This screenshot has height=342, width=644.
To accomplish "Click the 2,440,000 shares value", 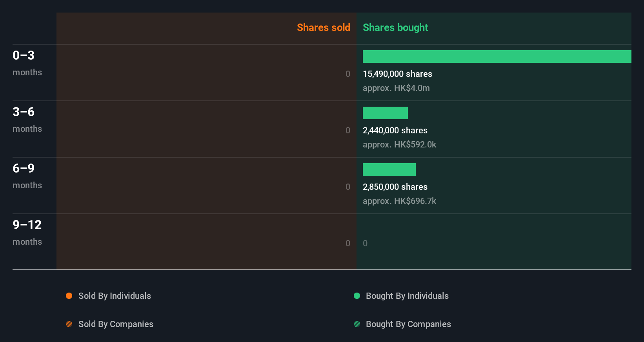I will tap(395, 130).
